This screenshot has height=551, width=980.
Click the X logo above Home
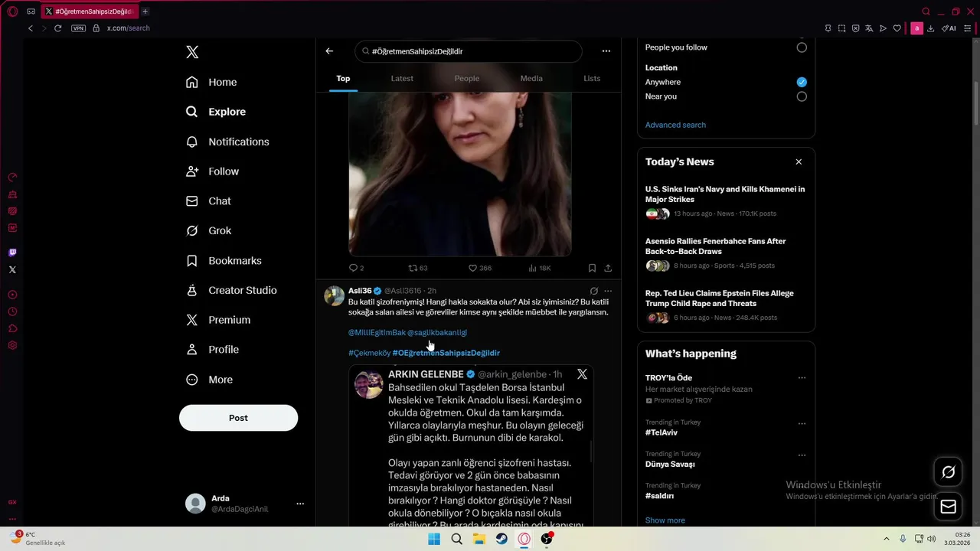point(192,52)
